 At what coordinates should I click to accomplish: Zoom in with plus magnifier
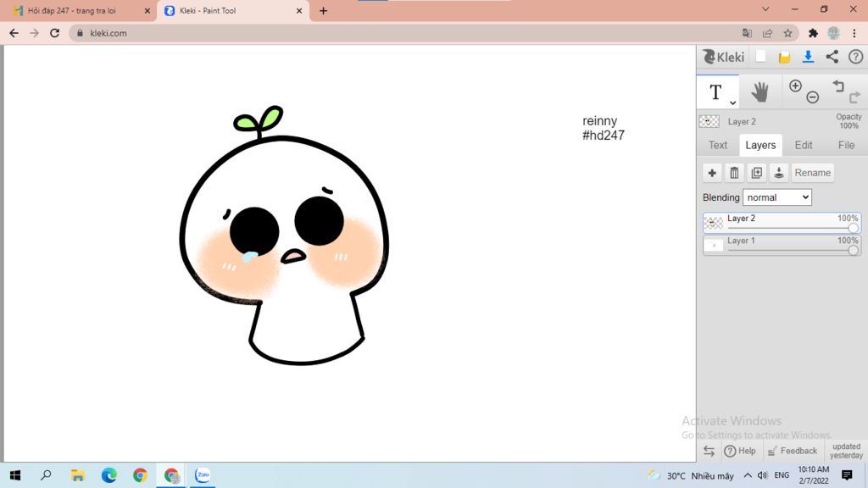coord(795,86)
